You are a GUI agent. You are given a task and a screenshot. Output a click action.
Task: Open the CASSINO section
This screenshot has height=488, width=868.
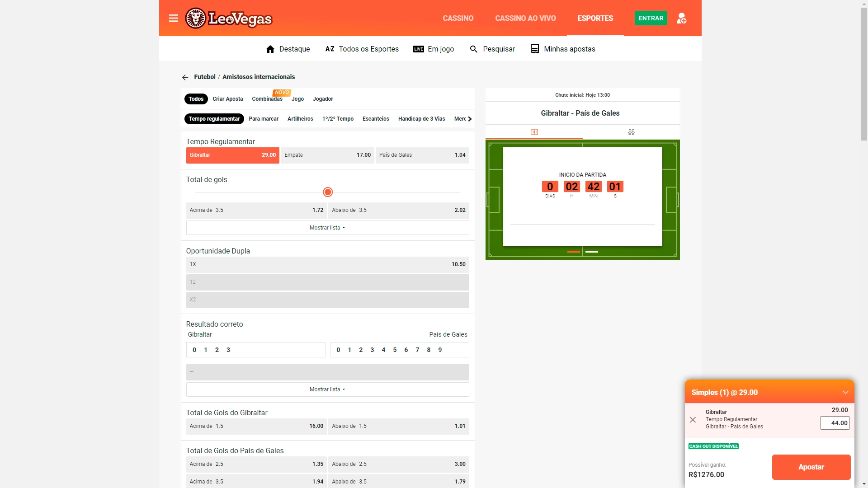click(x=458, y=18)
